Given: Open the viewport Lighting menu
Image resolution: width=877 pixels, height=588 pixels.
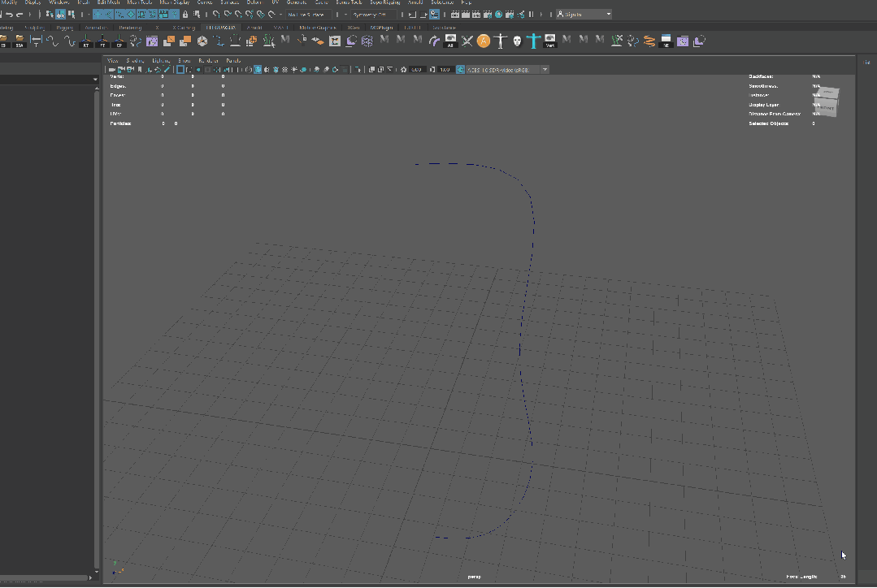Looking at the screenshot, I should coord(161,60).
